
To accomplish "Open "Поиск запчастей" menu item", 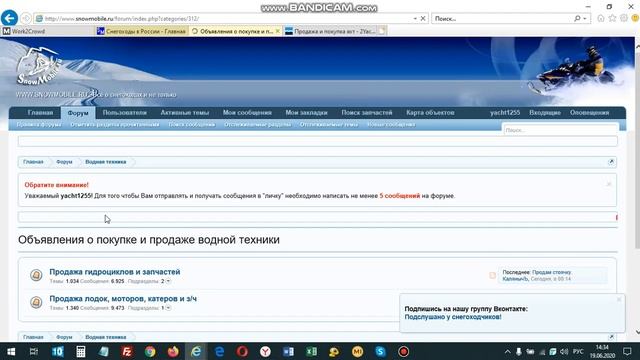I will click(x=367, y=113).
